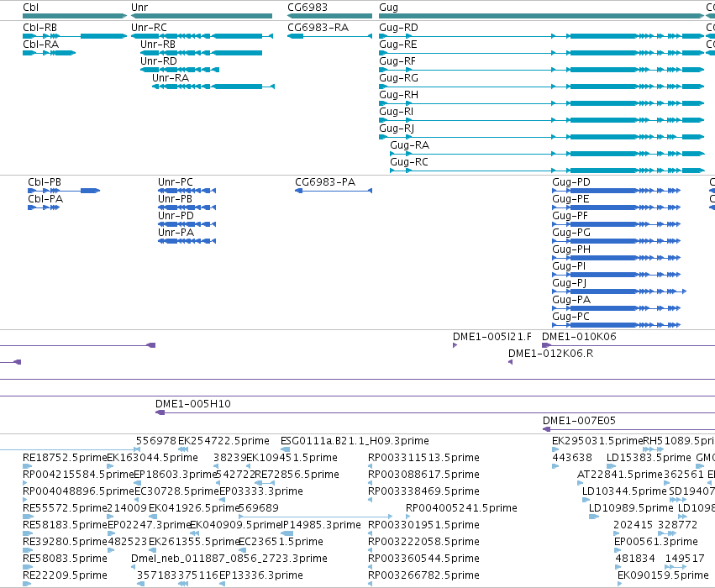Open the CG6983 gene label
Viewport: 715px width, 588px height.
click(308, 8)
